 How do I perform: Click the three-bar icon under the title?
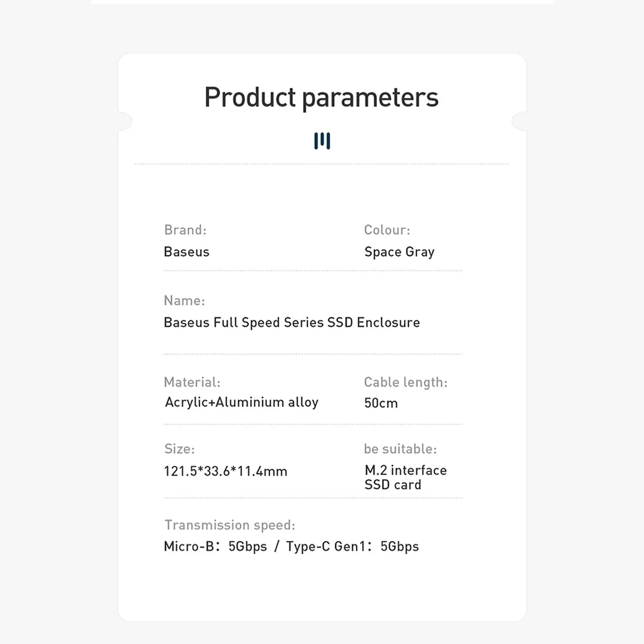pos(322,141)
